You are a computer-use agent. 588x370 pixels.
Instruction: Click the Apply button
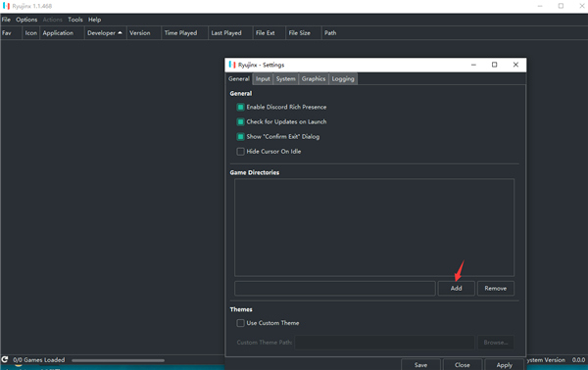tap(504, 365)
